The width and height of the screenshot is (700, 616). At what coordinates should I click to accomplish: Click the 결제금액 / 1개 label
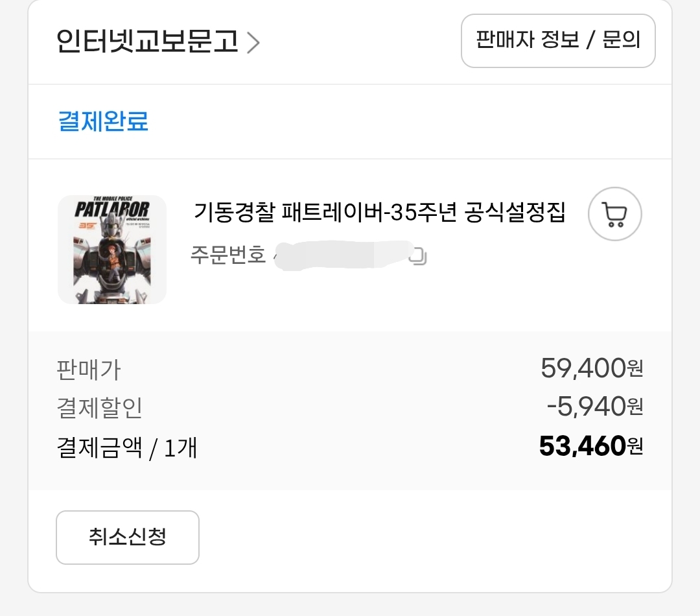pyautogui.click(x=127, y=447)
